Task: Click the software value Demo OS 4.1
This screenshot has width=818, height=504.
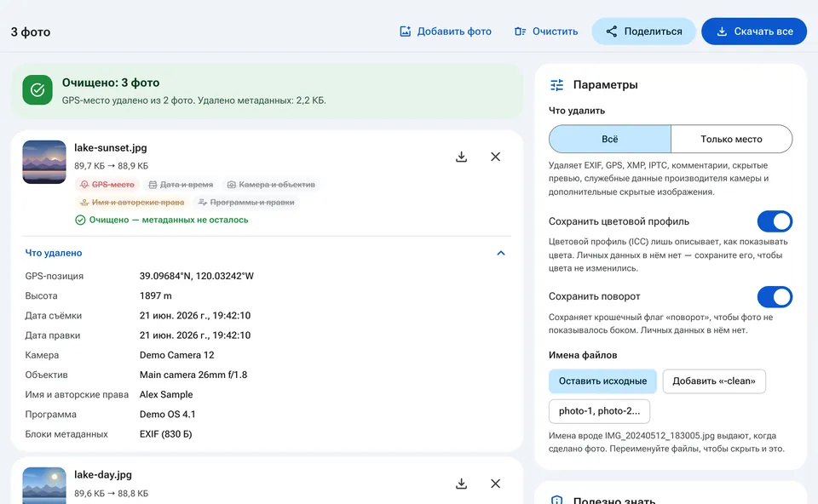Action: (168, 415)
